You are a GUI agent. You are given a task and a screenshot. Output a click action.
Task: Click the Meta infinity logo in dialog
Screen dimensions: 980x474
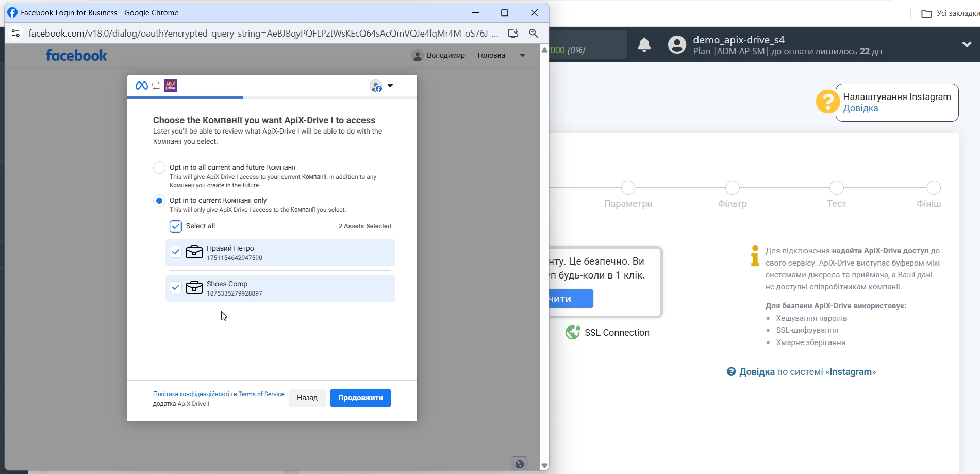142,86
